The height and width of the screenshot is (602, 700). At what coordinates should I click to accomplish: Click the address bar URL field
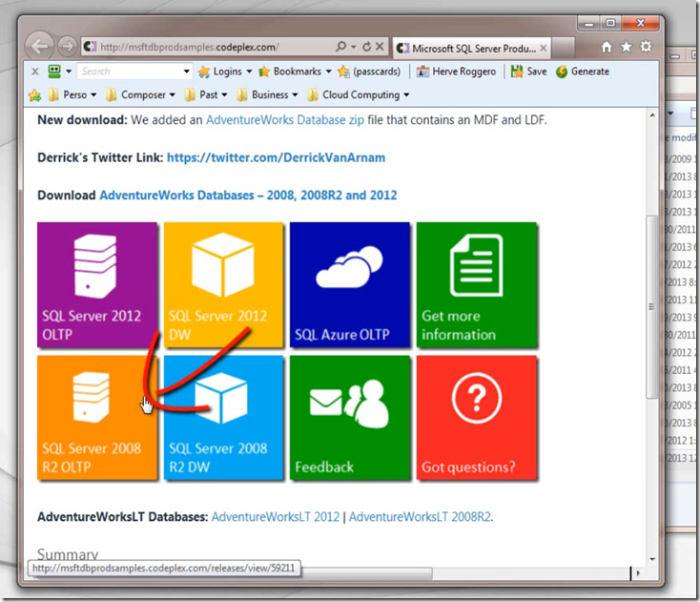point(208,47)
